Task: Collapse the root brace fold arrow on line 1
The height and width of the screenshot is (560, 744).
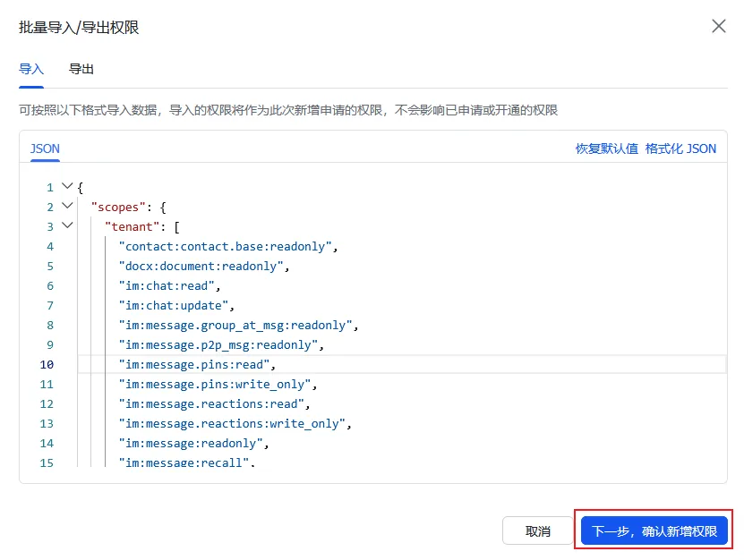Action: (x=67, y=186)
